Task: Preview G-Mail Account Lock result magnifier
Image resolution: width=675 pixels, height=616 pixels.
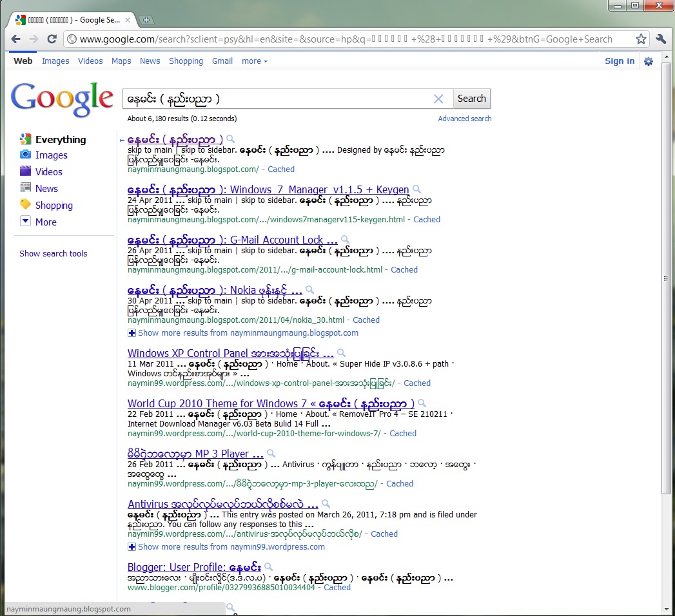Action: click(346, 240)
